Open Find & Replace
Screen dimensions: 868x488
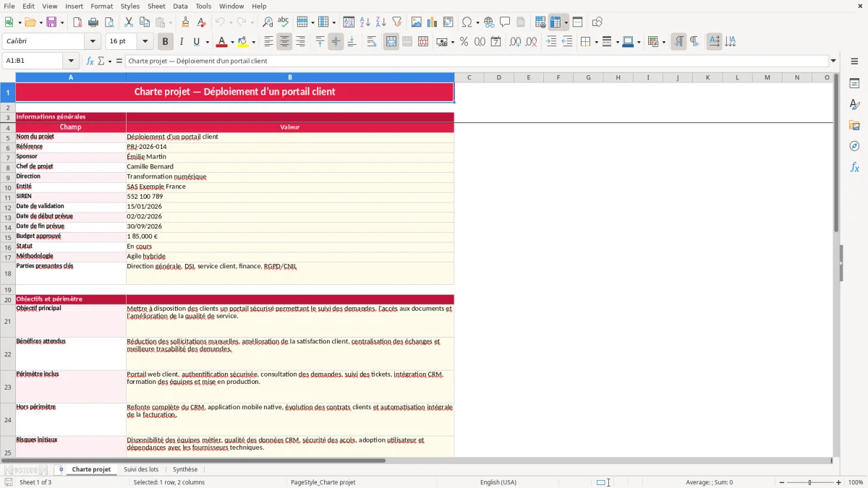point(268,22)
